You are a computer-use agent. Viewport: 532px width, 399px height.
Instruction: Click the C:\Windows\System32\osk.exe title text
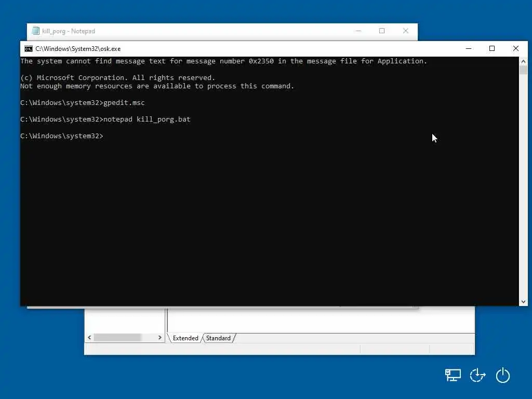coord(78,49)
